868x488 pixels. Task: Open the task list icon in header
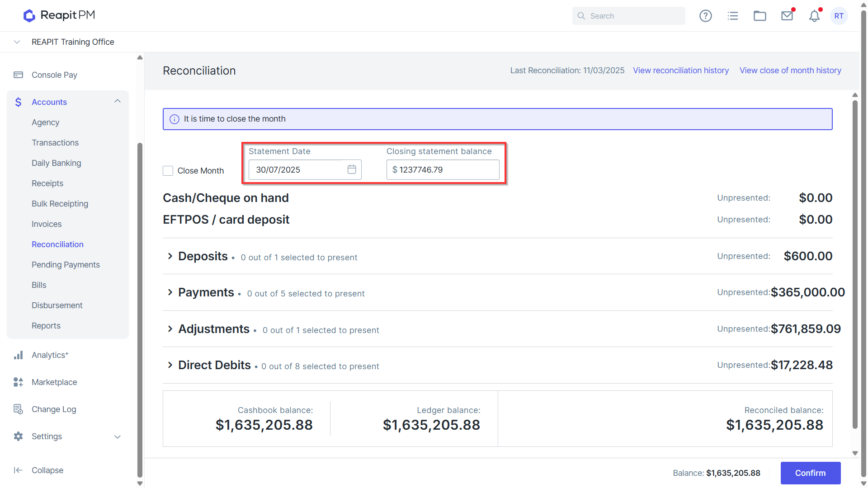point(732,16)
